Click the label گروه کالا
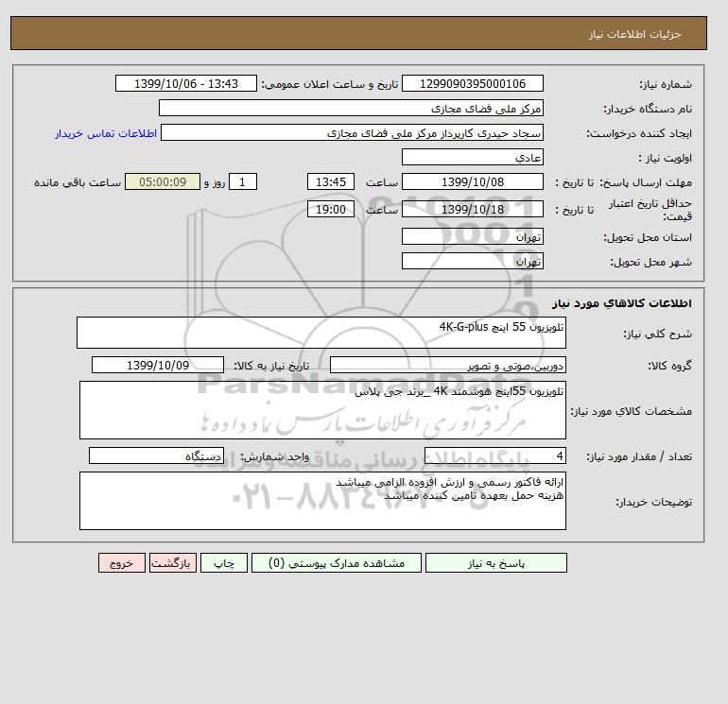The image size is (728, 704). 670,366
